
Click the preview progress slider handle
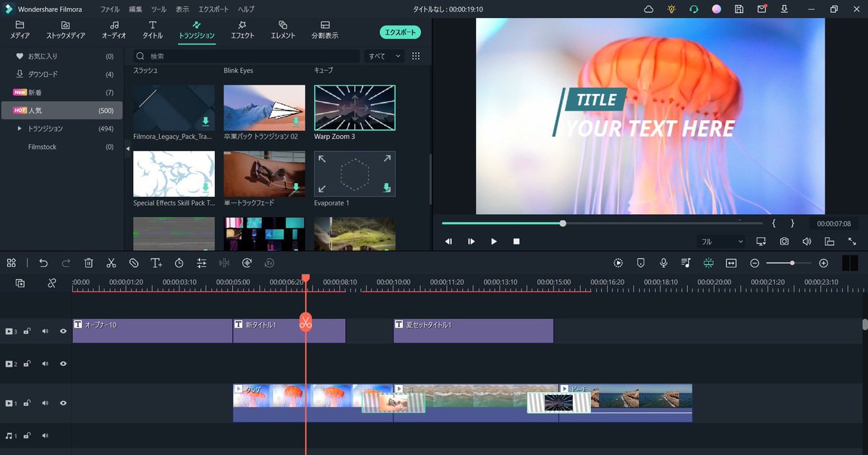(563, 224)
